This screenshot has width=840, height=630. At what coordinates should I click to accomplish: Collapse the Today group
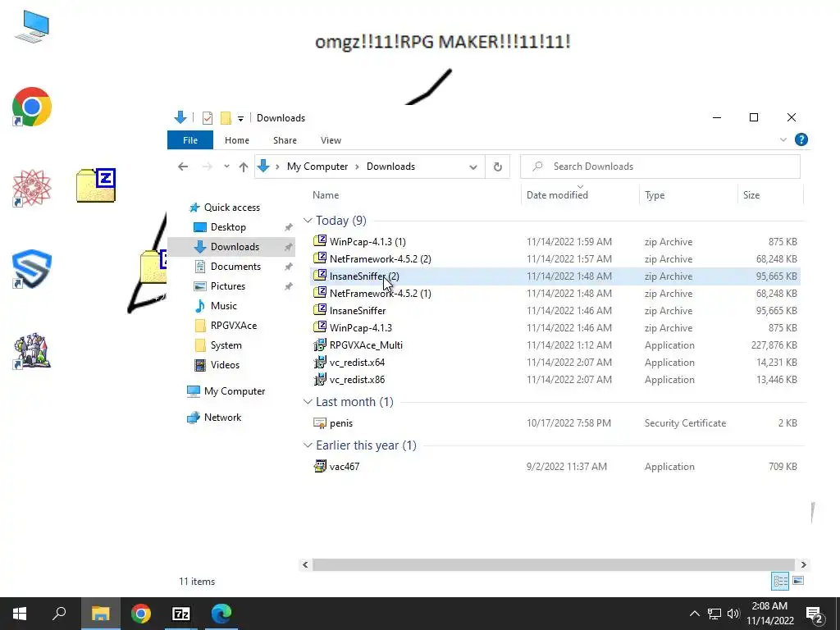pos(308,221)
